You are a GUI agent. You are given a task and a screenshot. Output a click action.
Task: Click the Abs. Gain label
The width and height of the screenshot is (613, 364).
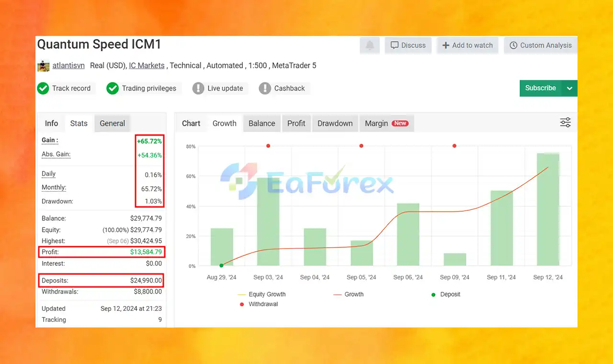[x=56, y=154]
